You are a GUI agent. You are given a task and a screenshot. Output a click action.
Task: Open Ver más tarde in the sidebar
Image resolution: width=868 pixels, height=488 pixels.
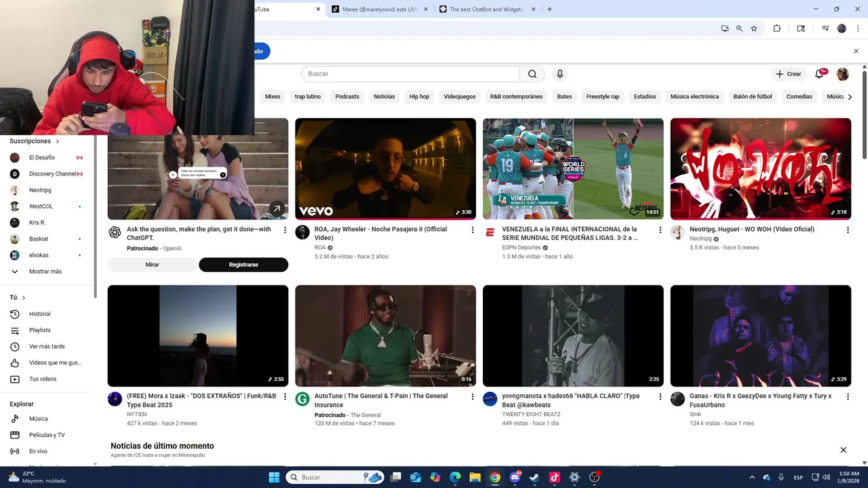pyautogui.click(x=47, y=346)
